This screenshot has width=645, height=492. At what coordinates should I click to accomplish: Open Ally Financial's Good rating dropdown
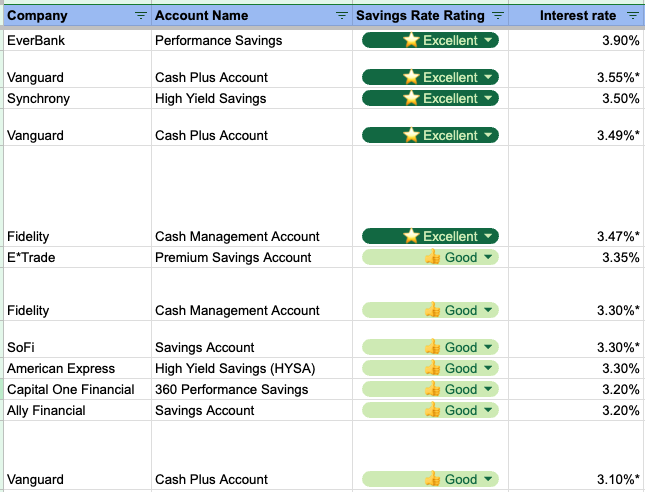[488, 410]
